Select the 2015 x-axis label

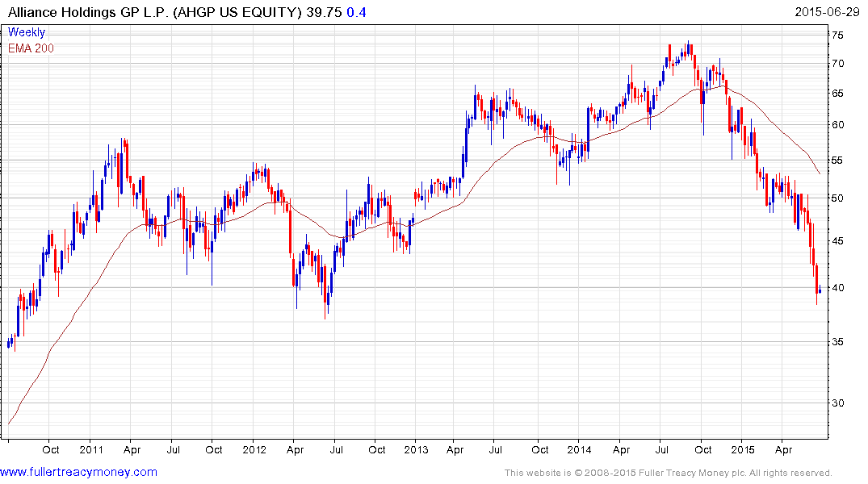tap(742, 449)
